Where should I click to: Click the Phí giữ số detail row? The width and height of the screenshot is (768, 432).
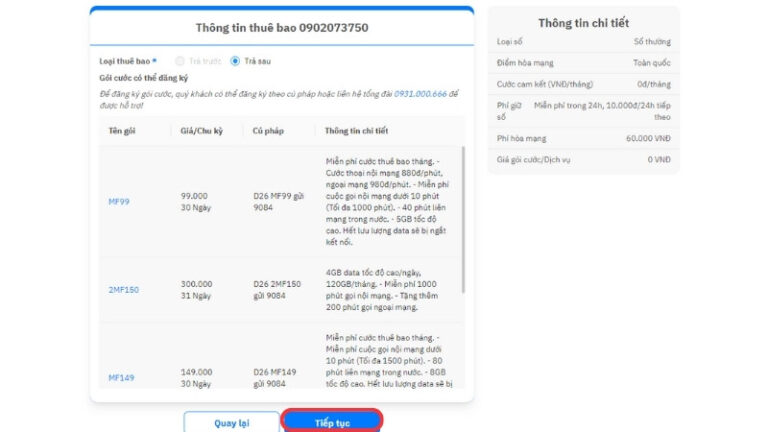583,111
